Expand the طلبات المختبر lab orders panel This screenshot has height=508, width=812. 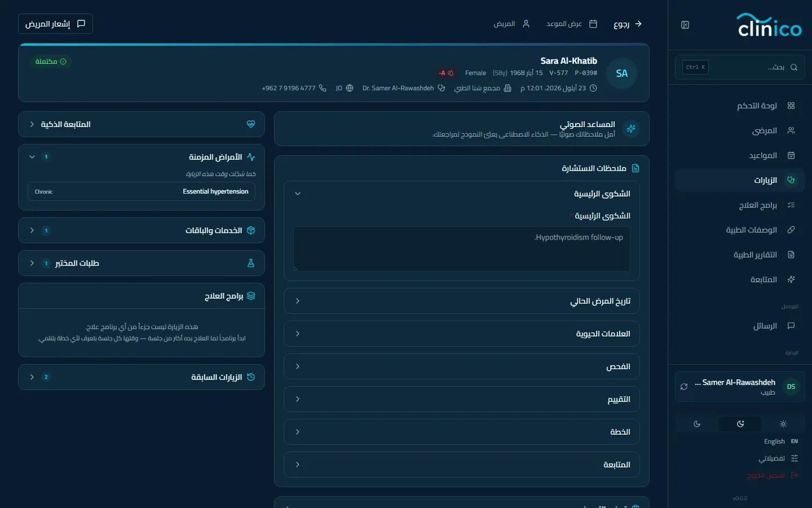point(142,263)
